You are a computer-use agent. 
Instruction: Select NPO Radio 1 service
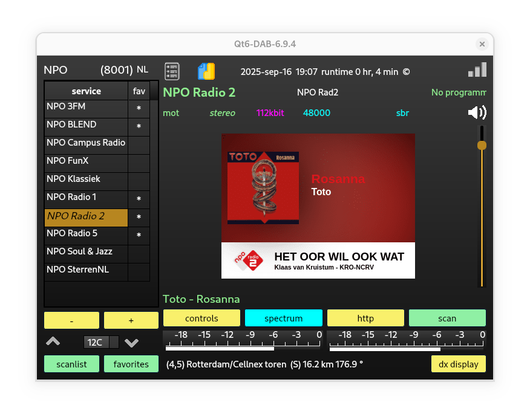tap(86, 198)
